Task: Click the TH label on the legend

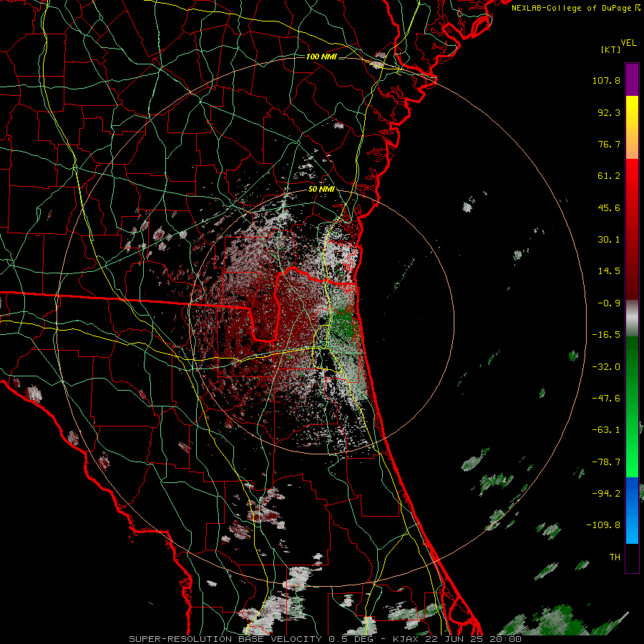Action: [615, 557]
